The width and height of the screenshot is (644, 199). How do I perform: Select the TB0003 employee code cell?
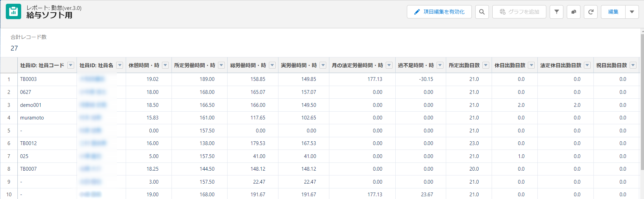click(28, 79)
